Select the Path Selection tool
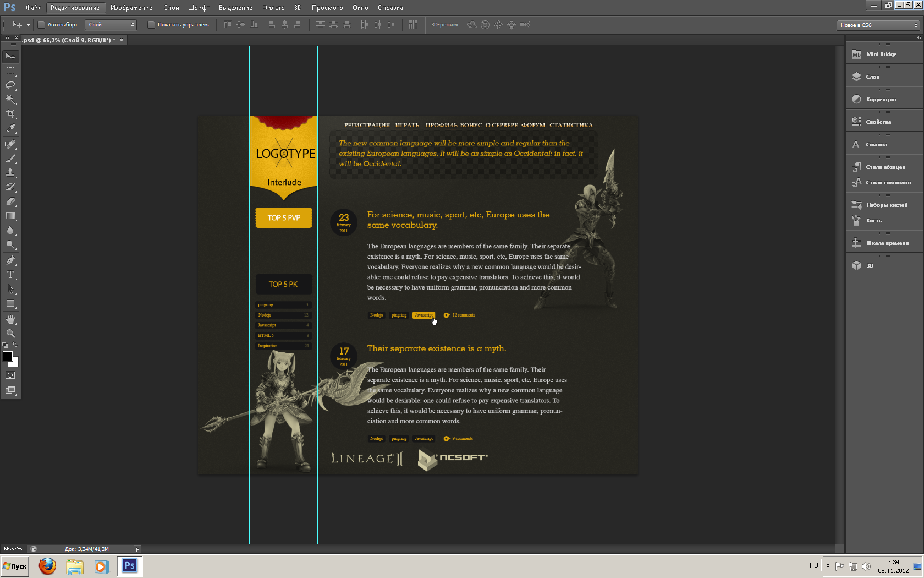924x578 pixels. 10,288
